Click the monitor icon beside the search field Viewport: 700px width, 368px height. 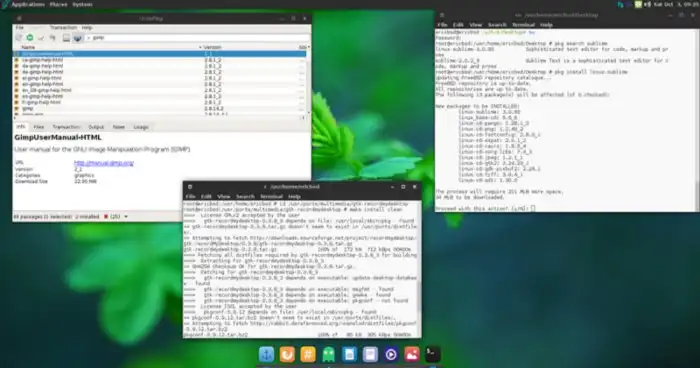click(78, 38)
